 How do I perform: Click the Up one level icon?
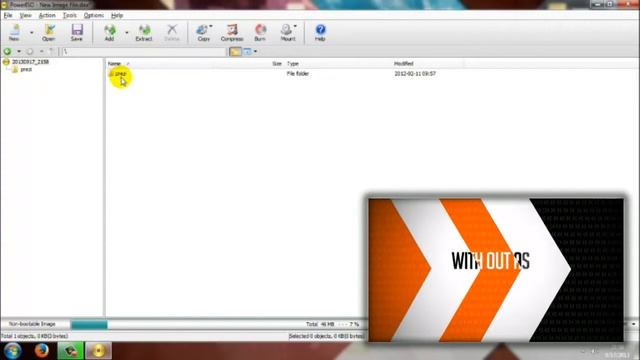51,51
